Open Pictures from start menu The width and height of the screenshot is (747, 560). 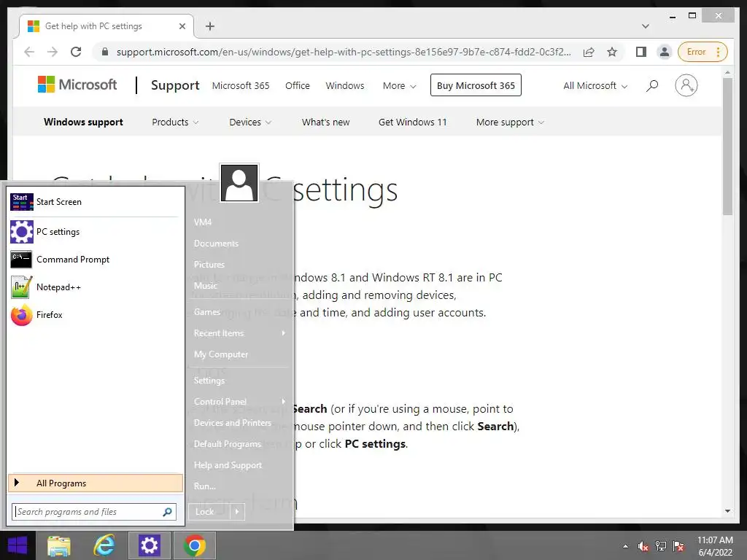point(239,264)
